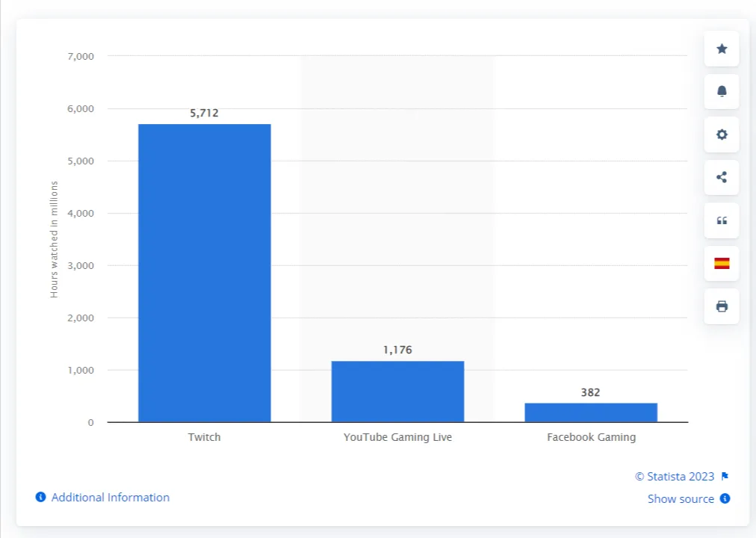
Task: Switch language with the Spanish flag icon
Action: point(722,263)
